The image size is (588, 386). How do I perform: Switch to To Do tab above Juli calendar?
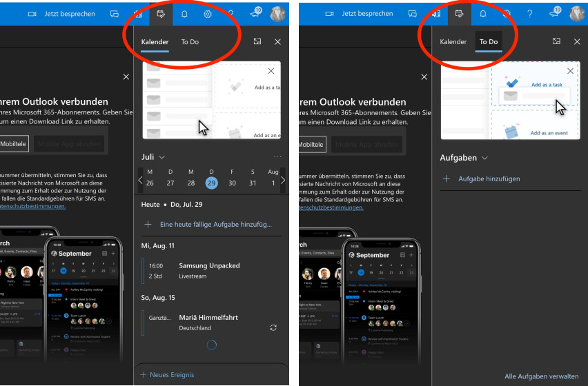[x=190, y=42]
